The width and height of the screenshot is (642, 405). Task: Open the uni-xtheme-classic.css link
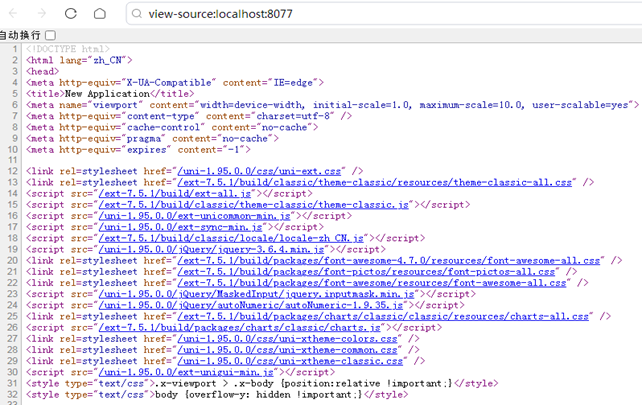click(290, 361)
